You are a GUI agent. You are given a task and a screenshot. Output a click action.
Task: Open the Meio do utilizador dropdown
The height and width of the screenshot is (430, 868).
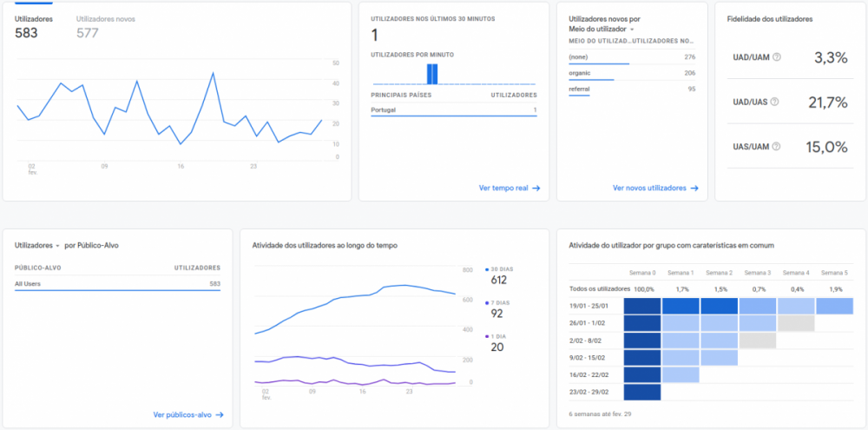[632, 30]
